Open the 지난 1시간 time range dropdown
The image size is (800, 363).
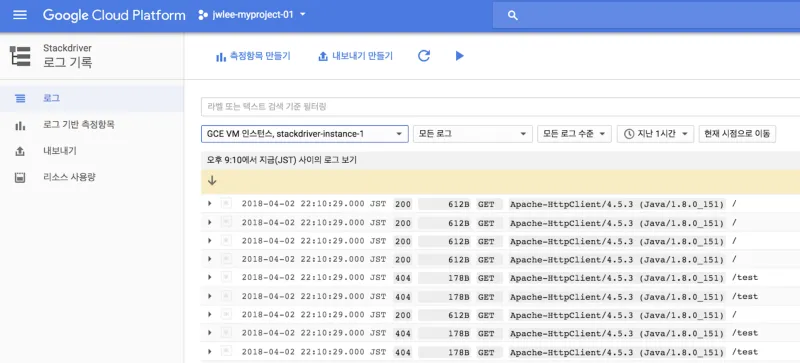[655, 134]
